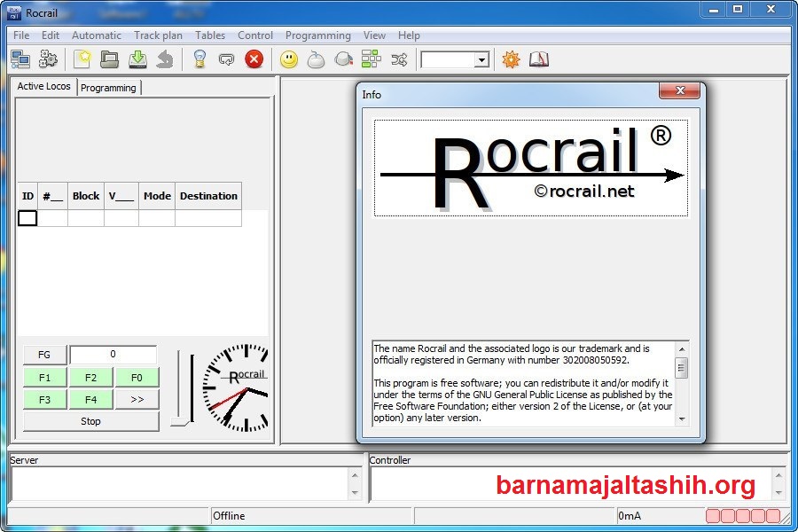The height and width of the screenshot is (532, 798).
Task: Click the Controller log up arrow
Action: click(x=778, y=475)
